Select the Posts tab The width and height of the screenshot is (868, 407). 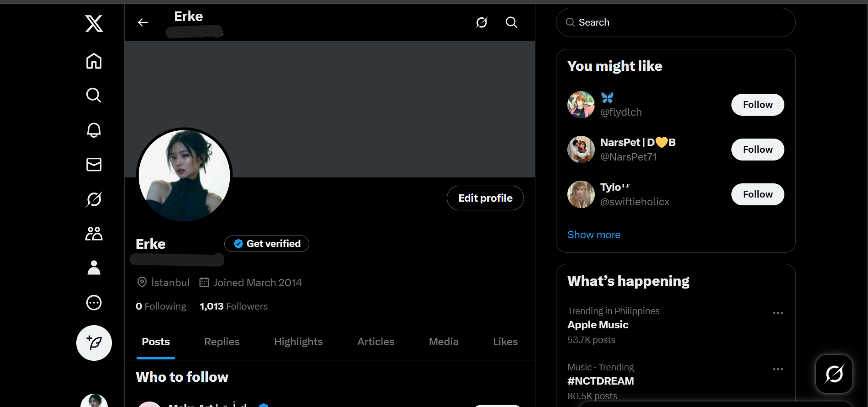click(x=156, y=342)
